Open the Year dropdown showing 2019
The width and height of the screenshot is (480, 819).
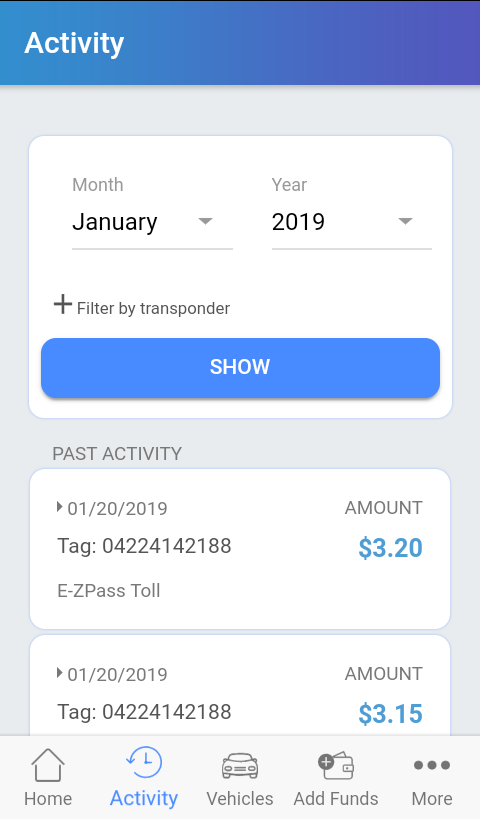click(x=352, y=222)
